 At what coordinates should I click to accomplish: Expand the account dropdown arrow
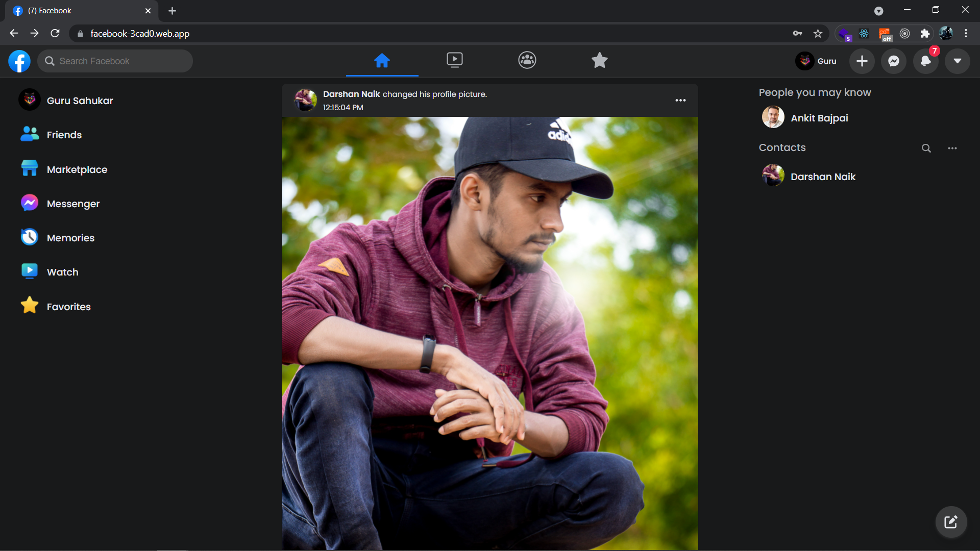pos(957,61)
